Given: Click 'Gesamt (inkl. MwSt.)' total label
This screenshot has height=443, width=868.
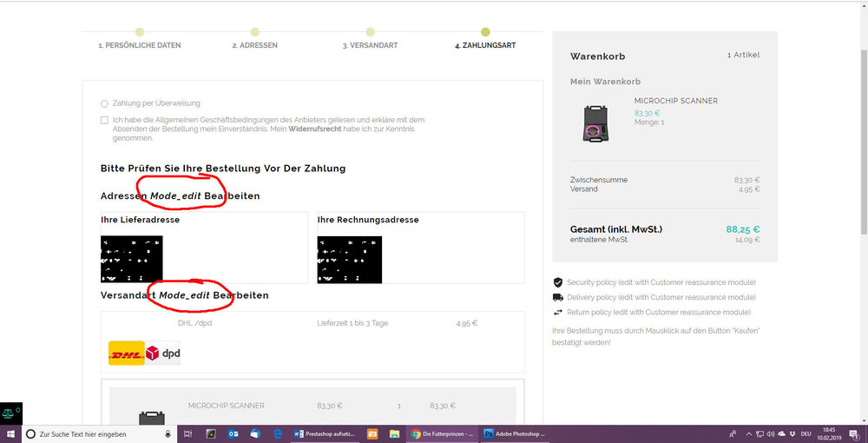Looking at the screenshot, I should 616,229.
